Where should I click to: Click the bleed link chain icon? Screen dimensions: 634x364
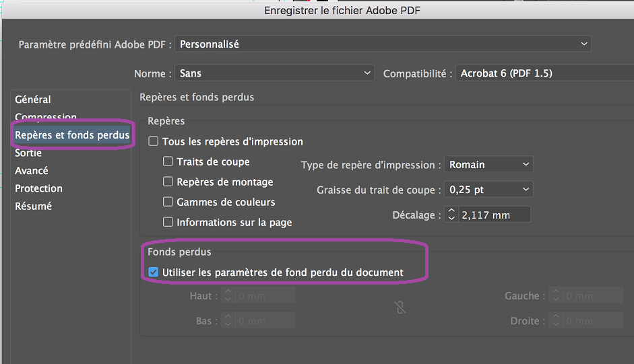400,307
